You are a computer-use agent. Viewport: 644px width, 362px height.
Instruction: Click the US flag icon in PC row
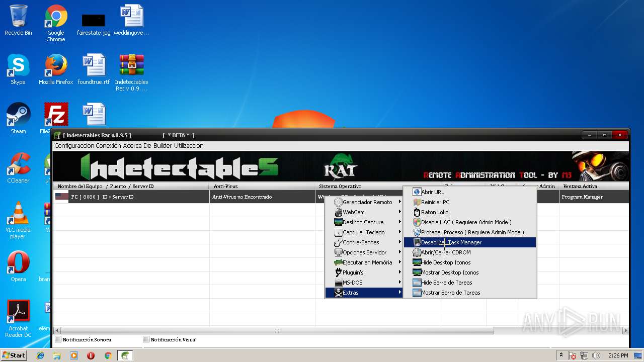click(62, 197)
